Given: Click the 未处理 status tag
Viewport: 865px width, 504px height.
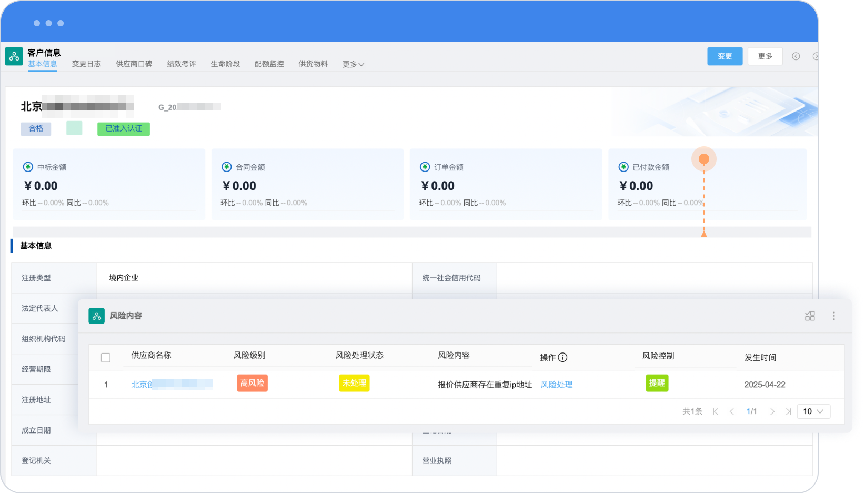Looking at the screenshot, I should pyautogui.click(x=354, y=383).
